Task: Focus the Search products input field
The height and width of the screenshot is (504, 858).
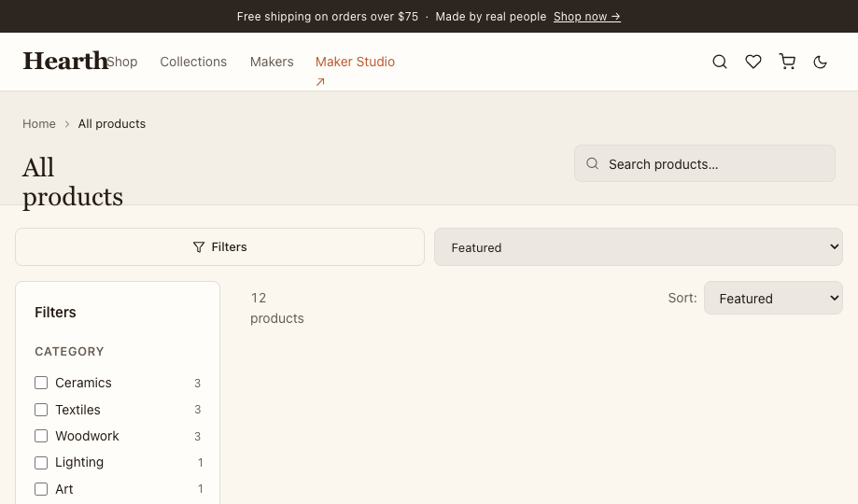Action: tap(705, 163)
